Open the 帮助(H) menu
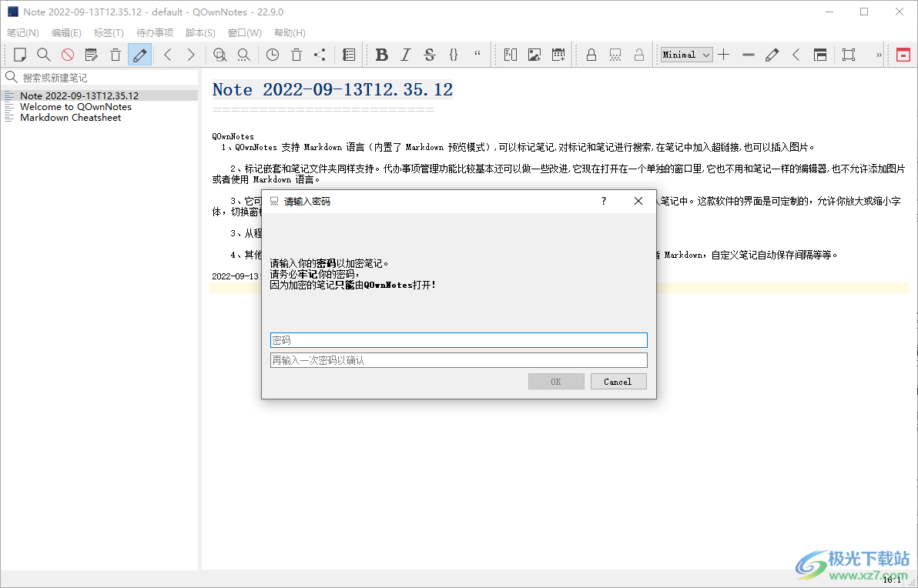The image size is (918, 588). 290,33
